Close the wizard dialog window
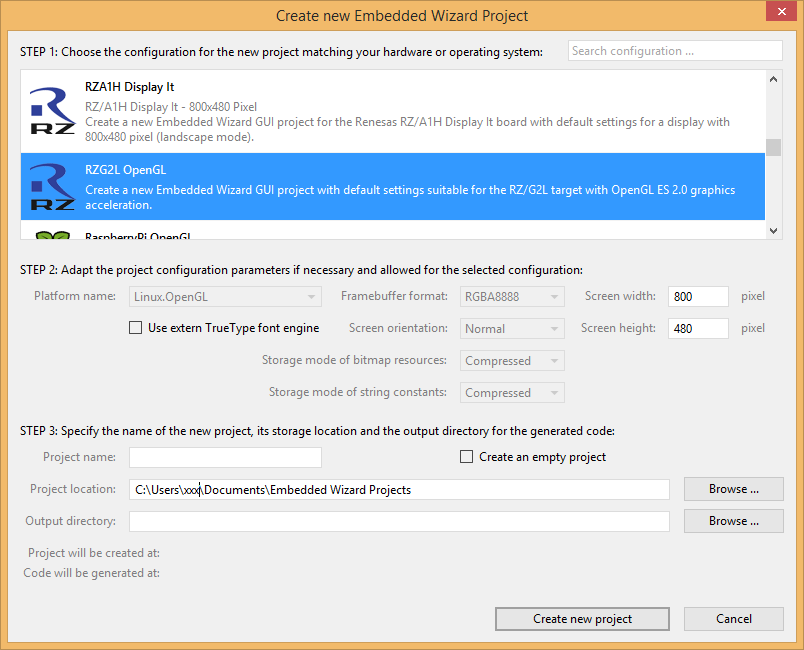The width and height of the screenshot is (804, 650). [780, 12]
